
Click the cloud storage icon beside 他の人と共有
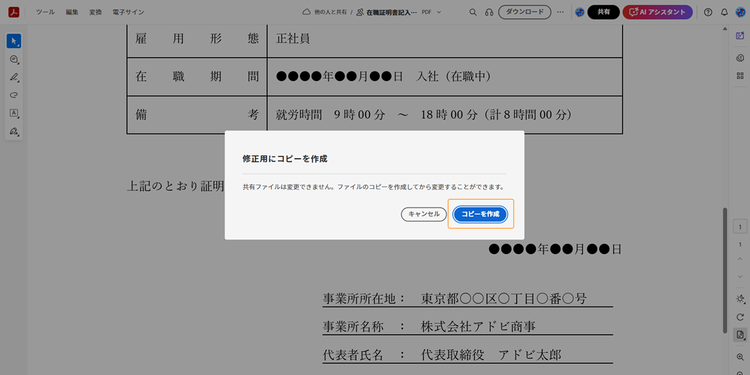point(307,12)
